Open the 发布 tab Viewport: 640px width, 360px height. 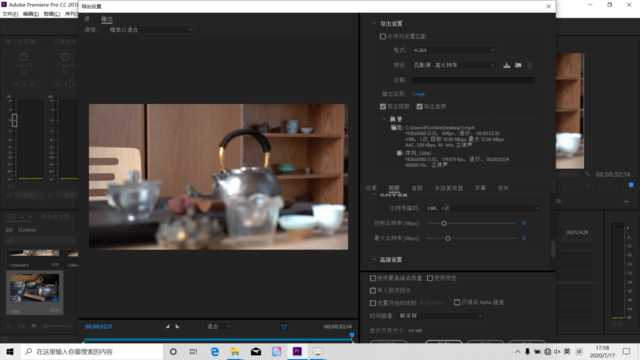(503, 188)
